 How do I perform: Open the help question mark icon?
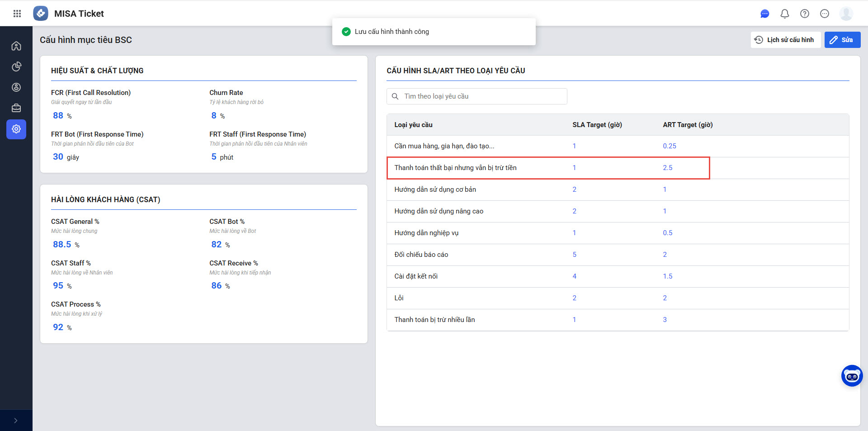pos(804,14)
